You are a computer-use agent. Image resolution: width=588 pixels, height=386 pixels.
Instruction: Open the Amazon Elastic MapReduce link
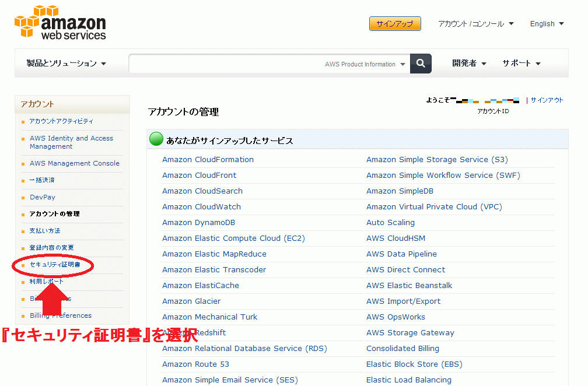point(214,254)
